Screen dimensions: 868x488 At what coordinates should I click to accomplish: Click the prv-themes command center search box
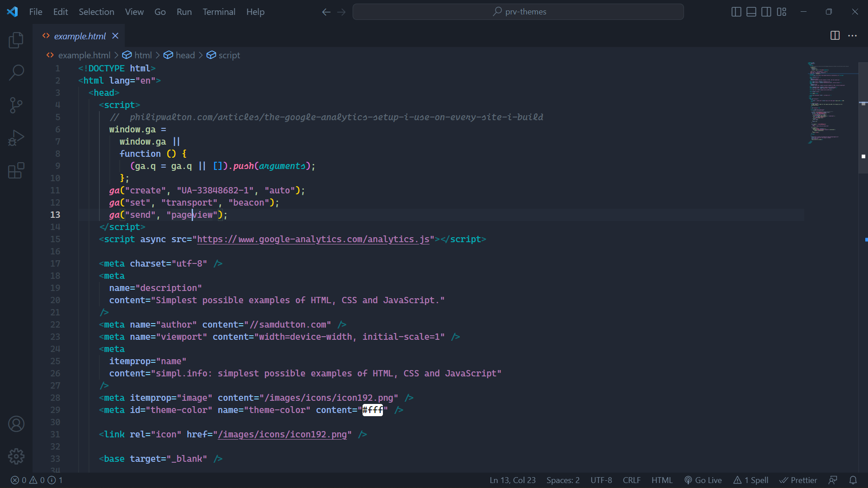click(x=518, y=12)
